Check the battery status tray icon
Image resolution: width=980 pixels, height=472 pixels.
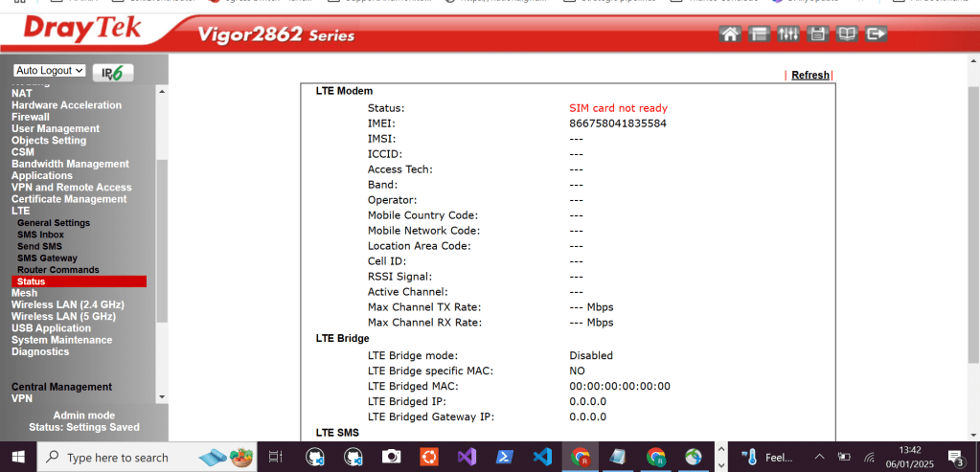844,457
